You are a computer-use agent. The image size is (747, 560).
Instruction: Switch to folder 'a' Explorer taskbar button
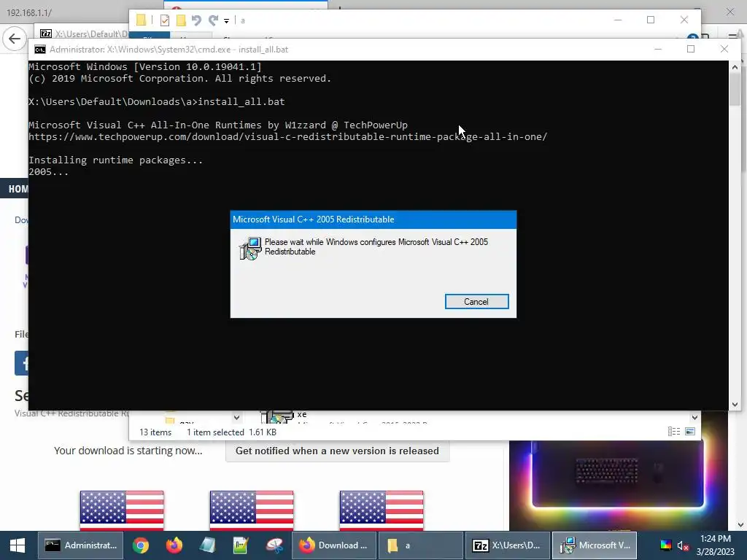tap(421, 545)
